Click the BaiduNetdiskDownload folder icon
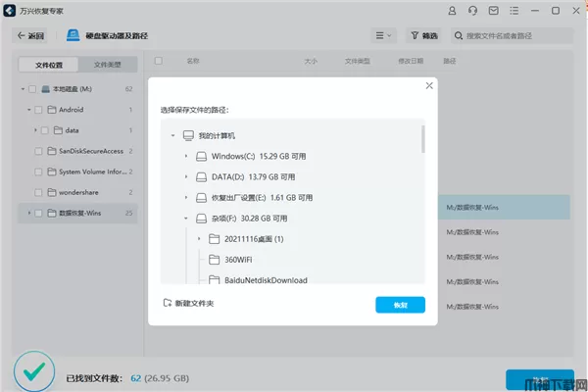 pos(214,279)
